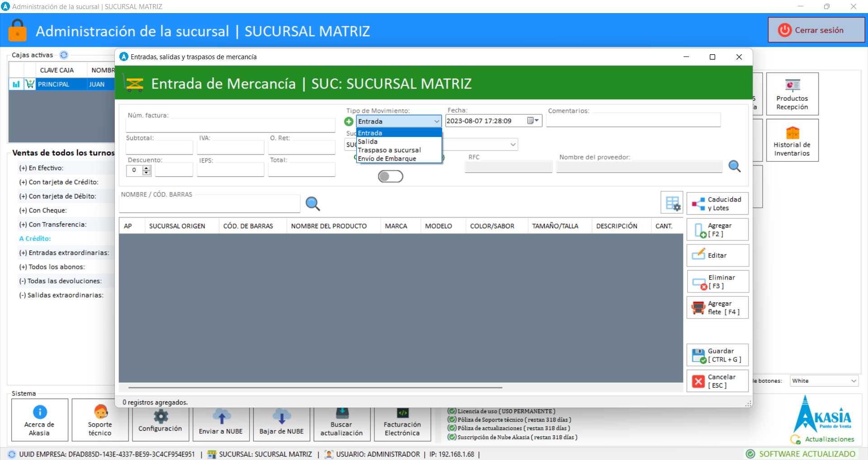
Task: Click Cerrar sesión button
Action: [x=816, y=30]
